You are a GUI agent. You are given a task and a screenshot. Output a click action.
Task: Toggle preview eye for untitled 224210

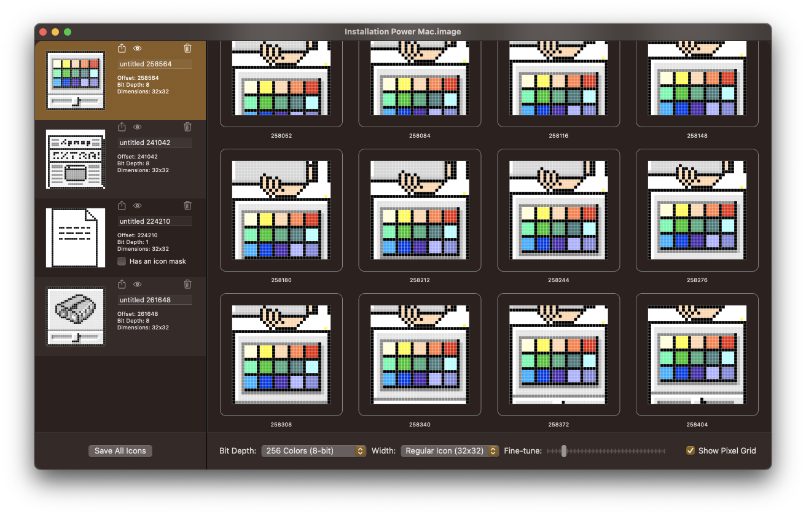pyautogui.click(x=137, y=206)
